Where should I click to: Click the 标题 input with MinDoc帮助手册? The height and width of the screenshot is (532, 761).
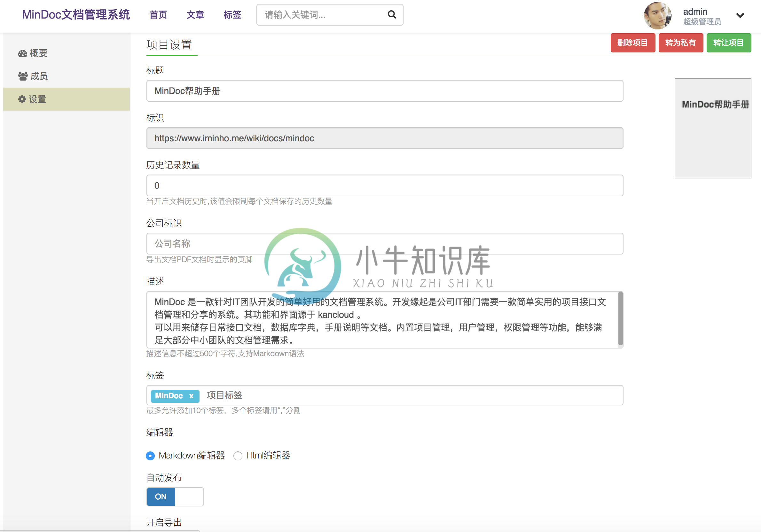click(x=384, y=91)
